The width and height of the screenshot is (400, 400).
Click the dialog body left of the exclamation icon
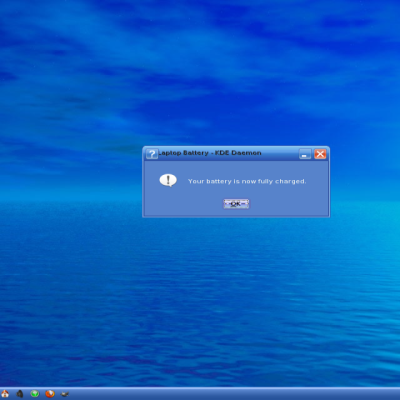coord(151,181)
